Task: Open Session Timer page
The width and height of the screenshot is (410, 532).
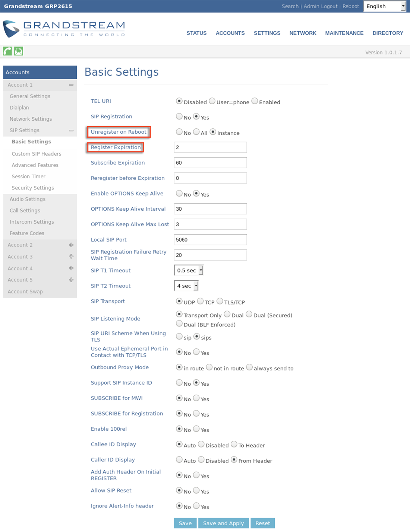Action: 28,176
